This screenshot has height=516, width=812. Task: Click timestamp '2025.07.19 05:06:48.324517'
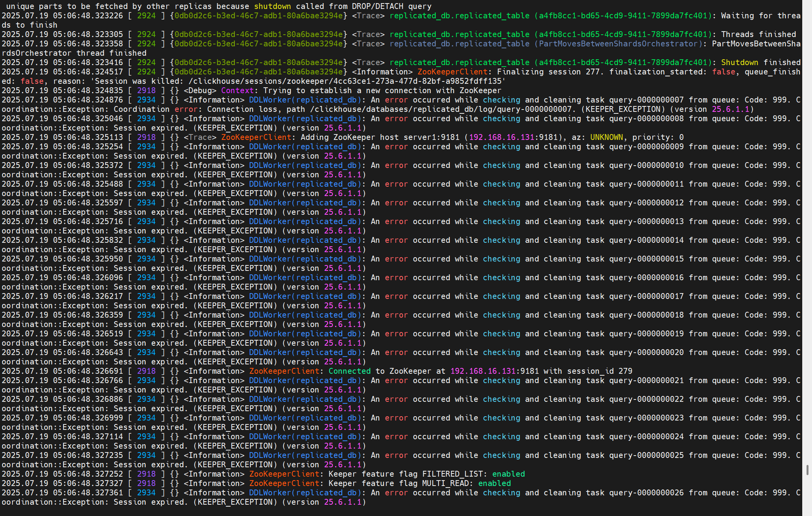tap(62, 72)
